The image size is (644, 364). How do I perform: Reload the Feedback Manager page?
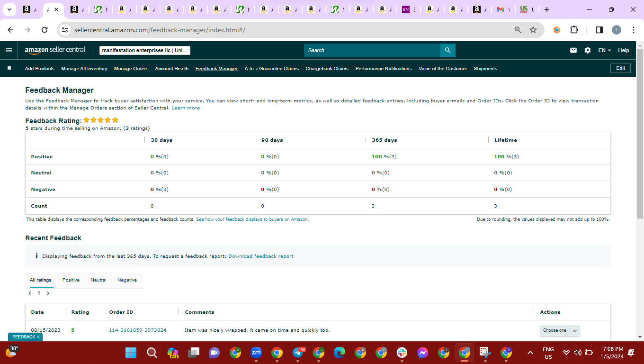click(45, 30)
